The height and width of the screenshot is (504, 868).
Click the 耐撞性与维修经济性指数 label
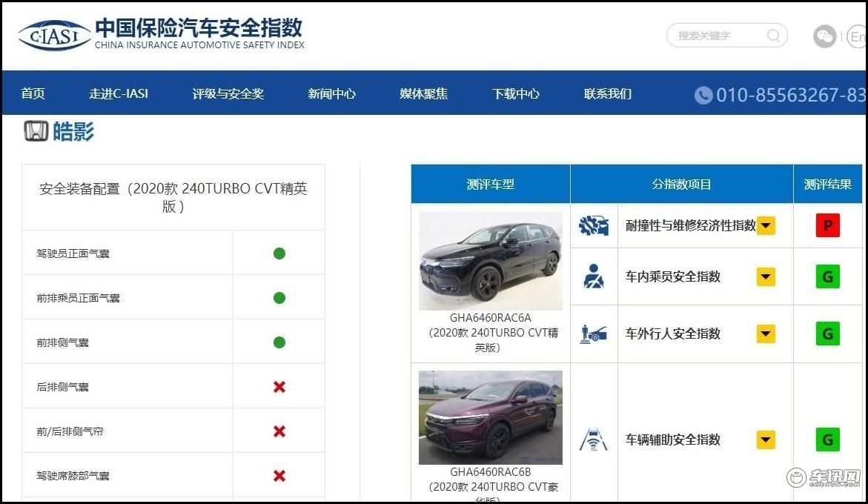coord(690,225)
